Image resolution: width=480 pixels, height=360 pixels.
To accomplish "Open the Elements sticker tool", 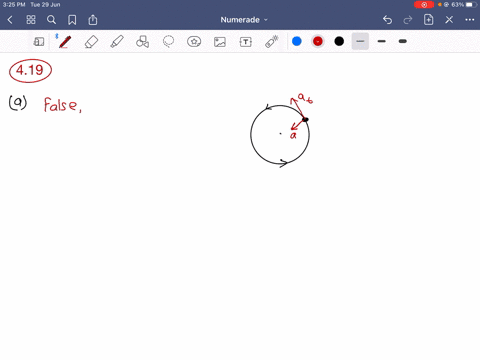I will tap(194, 42).
